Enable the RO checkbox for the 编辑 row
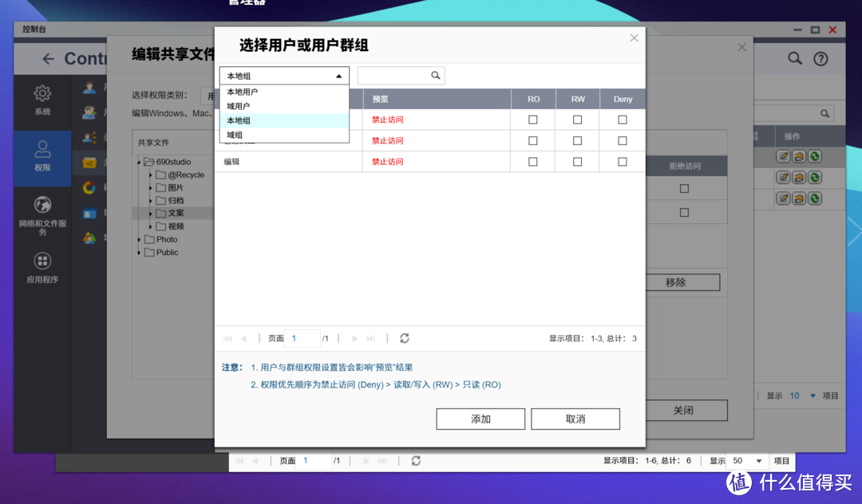The width and height of the screenshot is (862, 504). point(533,161)
